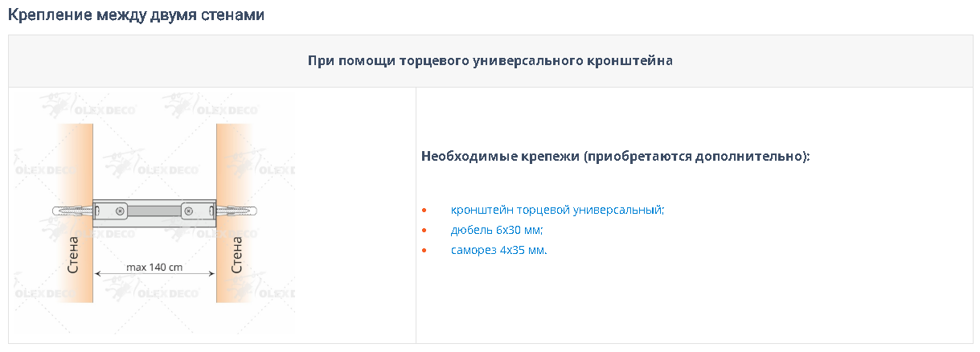This screenshot has height=352, width=980.
Task: Select the max 140 cm dimension label
Action: point(154,267)
